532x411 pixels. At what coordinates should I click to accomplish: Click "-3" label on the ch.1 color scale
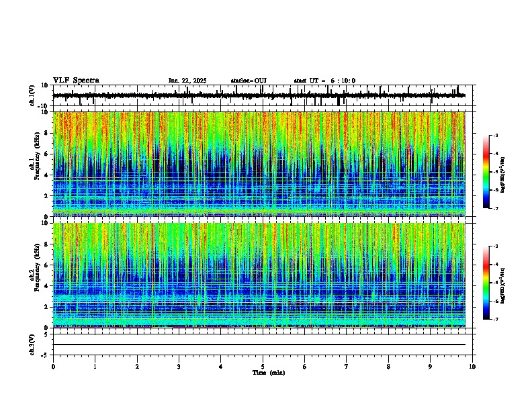pos(496,135)
